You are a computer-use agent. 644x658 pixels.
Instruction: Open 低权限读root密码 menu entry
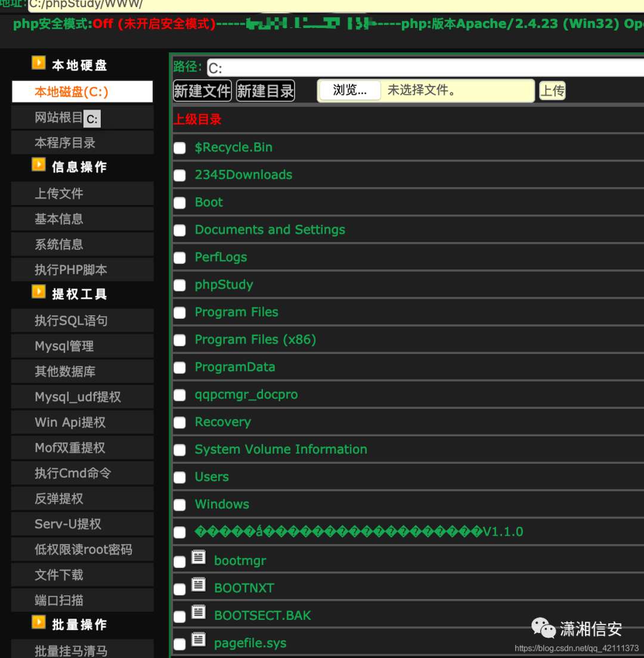click(x=82, y=550)
